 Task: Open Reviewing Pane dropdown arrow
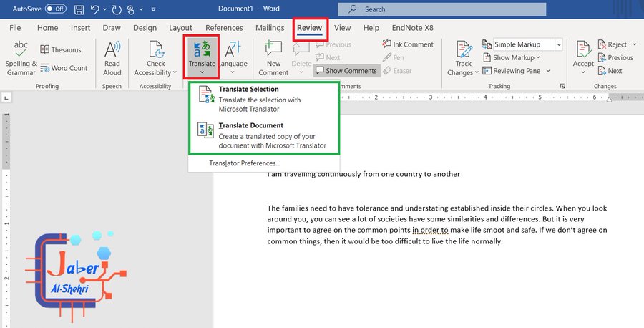[x=548, y=71]
